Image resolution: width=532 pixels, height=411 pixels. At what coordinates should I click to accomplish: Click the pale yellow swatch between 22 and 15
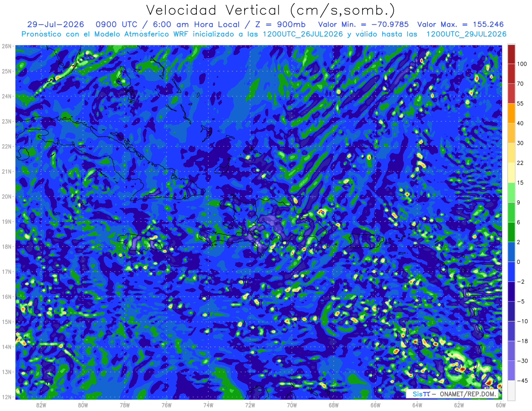(x=511, y=172)
